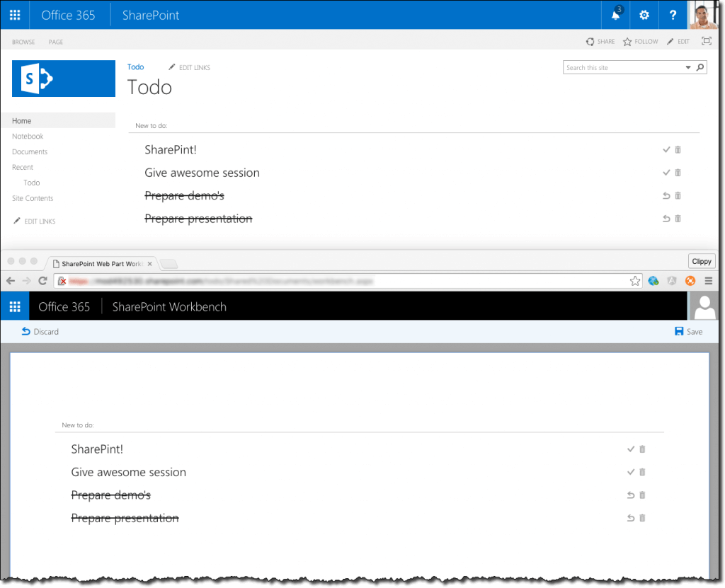Click the focus mode icon near EDIT

click(x=706, y=41)
